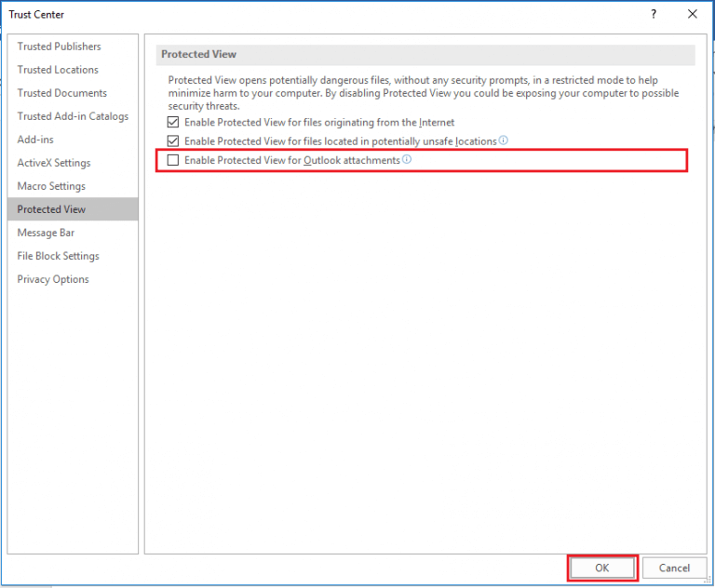Open Trusted Add-in Catalogs

[x=73, y=116]
